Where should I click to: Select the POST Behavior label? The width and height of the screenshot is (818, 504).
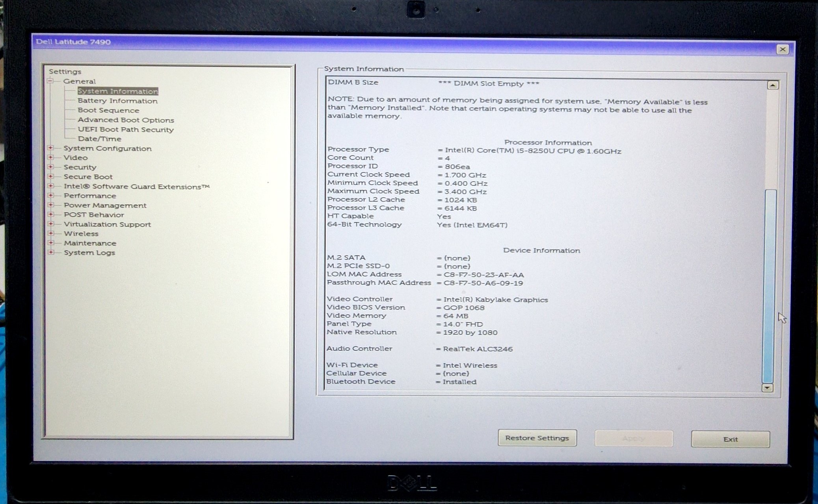(94, 215)
